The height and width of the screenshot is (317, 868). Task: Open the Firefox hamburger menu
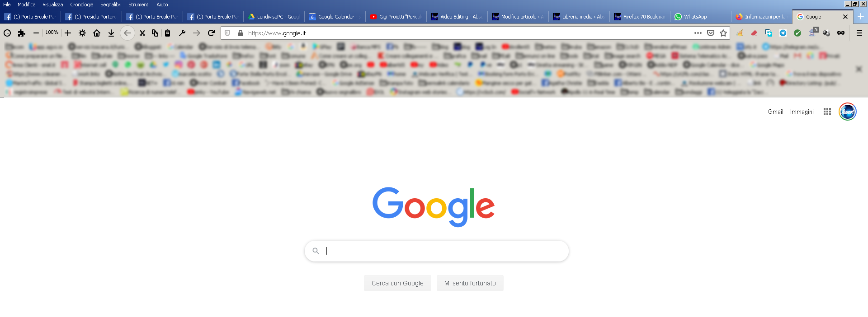click(x=859, y=33)
